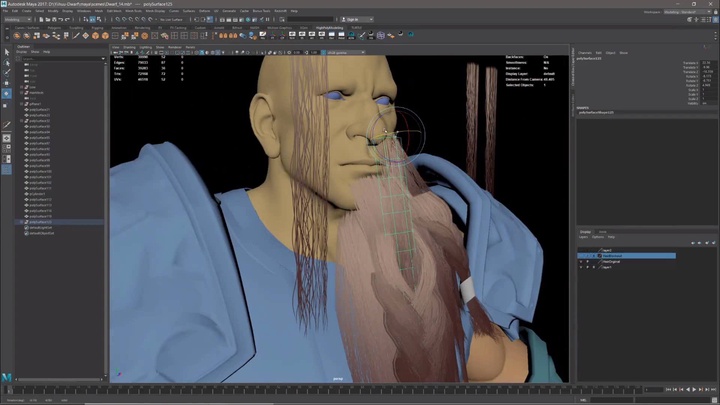This screenshot has height=405, width=720.
Task: Click the create new layer icon
Action: tap(706, 243)
